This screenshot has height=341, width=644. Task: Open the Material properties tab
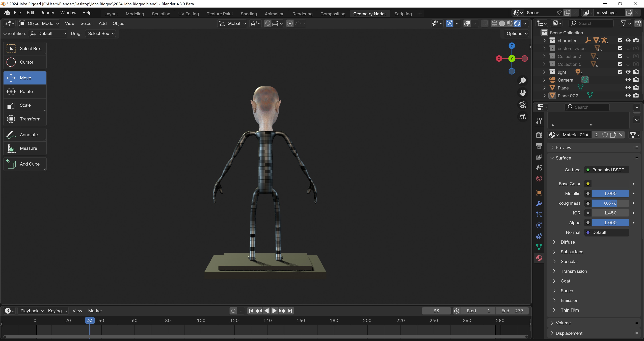pos(539,258)
